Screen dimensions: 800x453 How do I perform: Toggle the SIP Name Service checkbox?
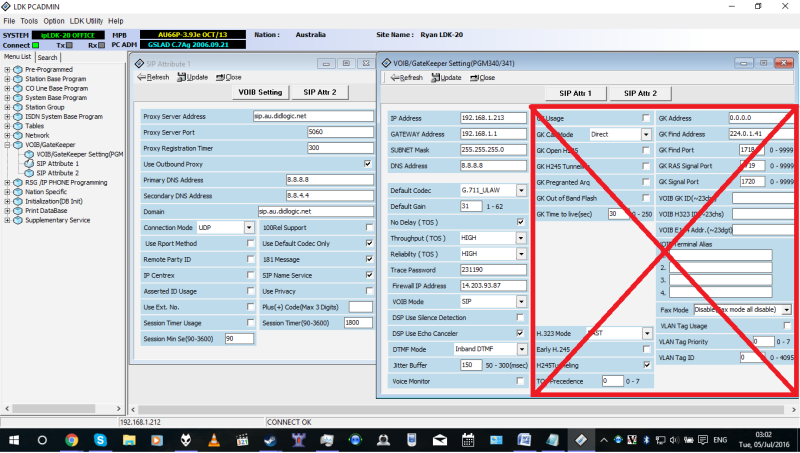click(369, 274)
